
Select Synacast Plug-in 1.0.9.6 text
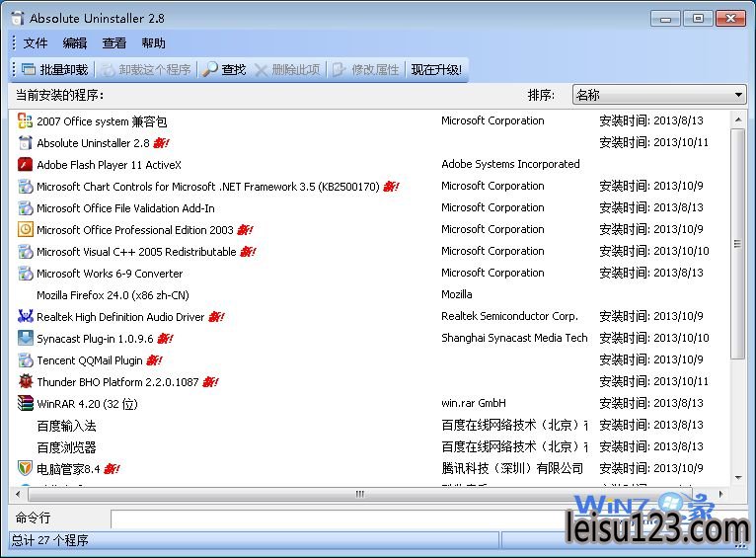[95, 338]
